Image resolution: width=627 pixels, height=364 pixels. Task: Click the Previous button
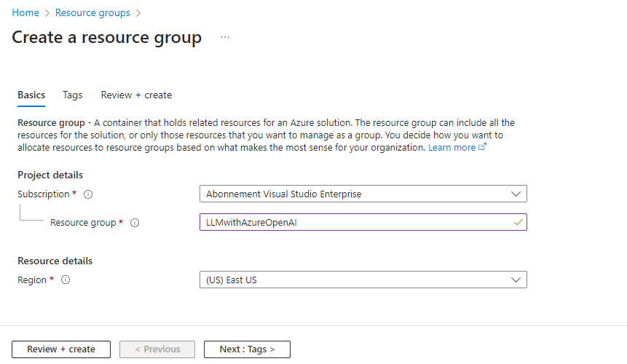coord(157,349)
